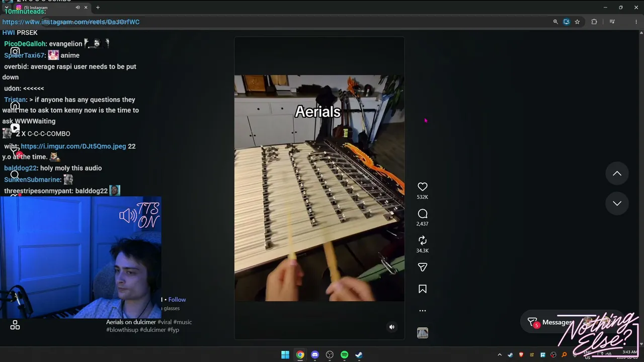Follow the reel's creator

coord(177,300)
